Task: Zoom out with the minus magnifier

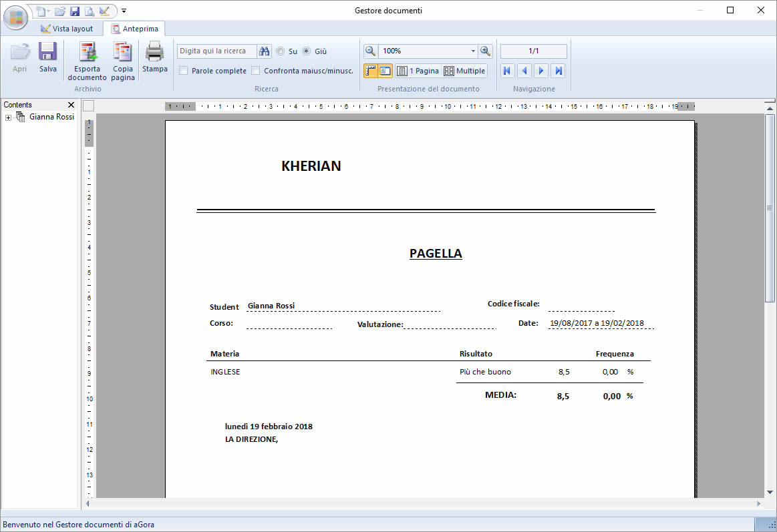Action: [371, 51]
